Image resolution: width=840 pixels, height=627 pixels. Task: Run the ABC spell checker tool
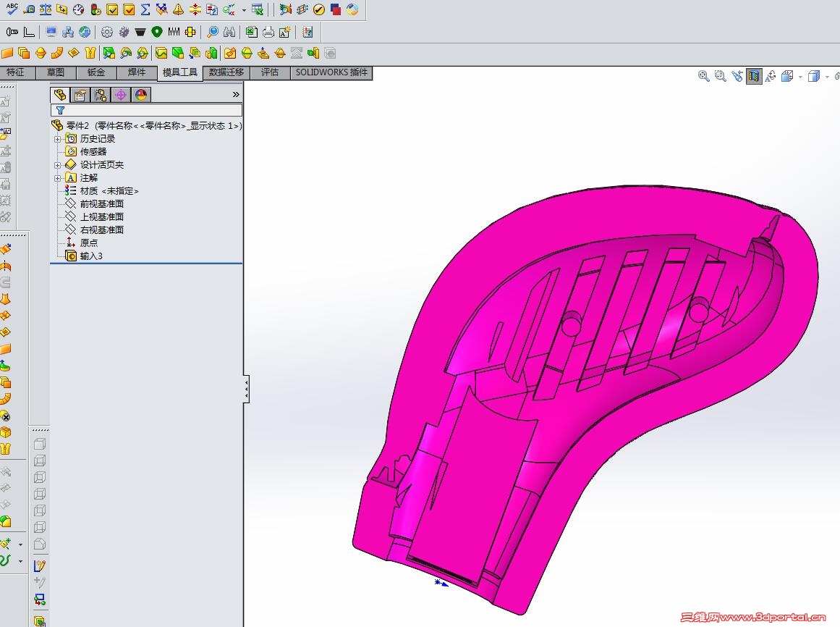pos(12,9)
